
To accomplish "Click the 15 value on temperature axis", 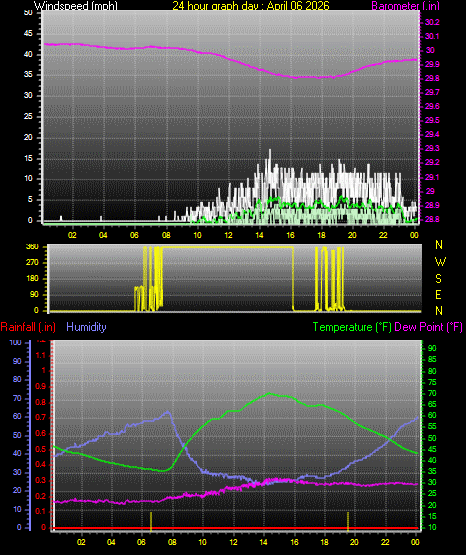I will point(432,516).
